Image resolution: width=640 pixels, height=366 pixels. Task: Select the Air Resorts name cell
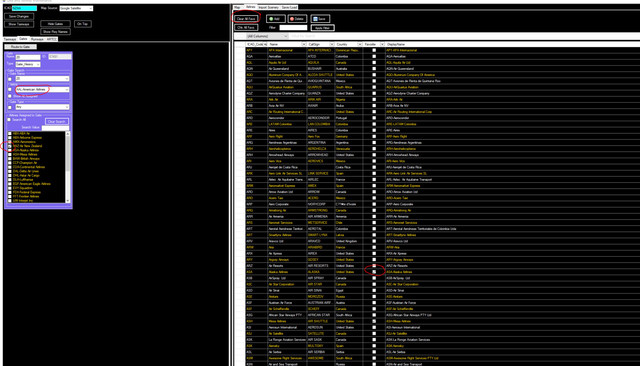click(x=287, y=266)
